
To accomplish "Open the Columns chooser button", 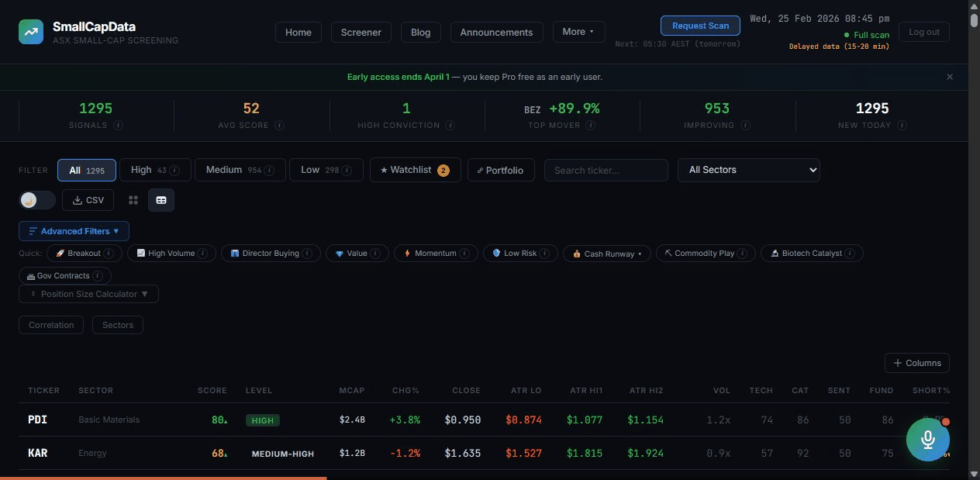I will [x=917, y=363].
